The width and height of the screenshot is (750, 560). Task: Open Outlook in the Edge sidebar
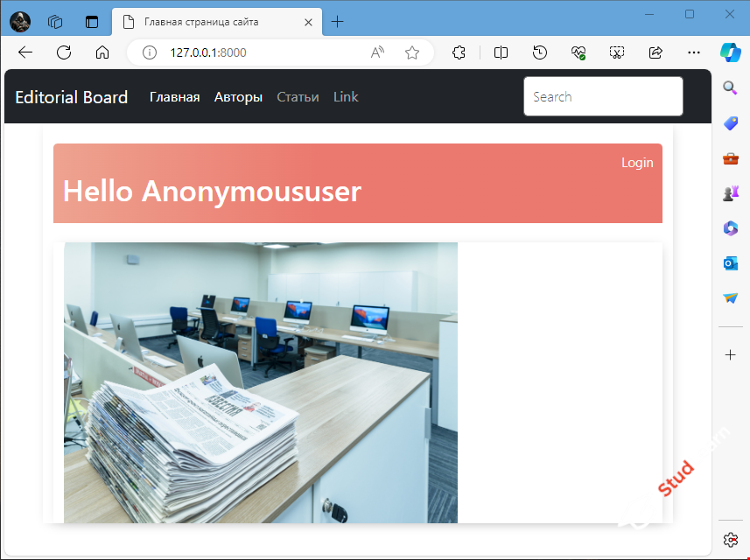pyautogui.click(x=731, y=262)
